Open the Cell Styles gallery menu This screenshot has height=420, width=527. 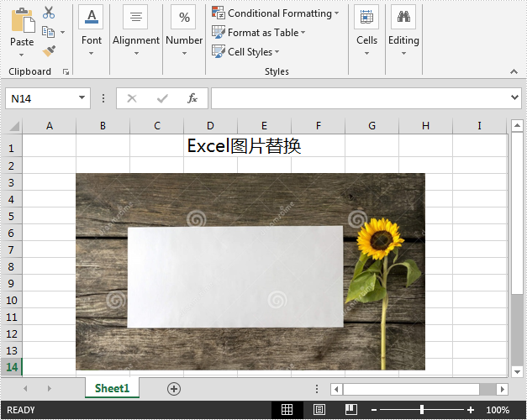coord(250,52)
